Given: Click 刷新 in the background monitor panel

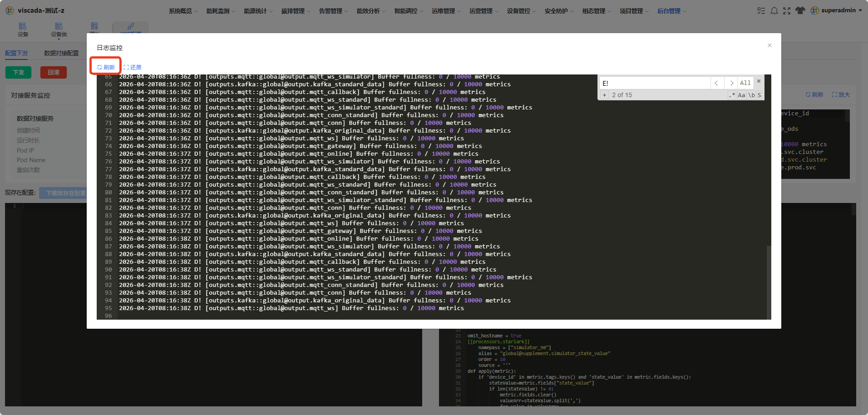Looking at the screenshot, I should tap(814, 94).
